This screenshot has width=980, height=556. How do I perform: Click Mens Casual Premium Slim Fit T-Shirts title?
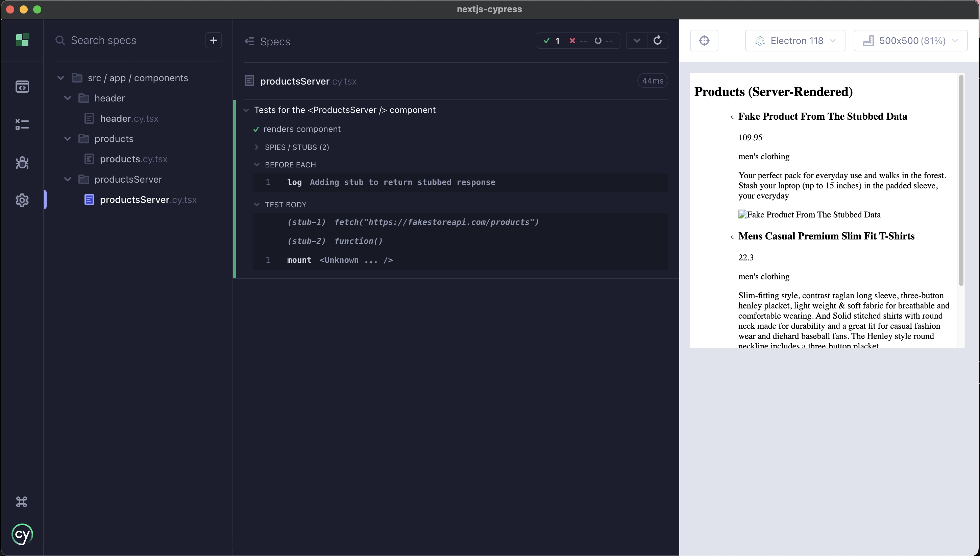pyautogui.click(x=826, y=236)
